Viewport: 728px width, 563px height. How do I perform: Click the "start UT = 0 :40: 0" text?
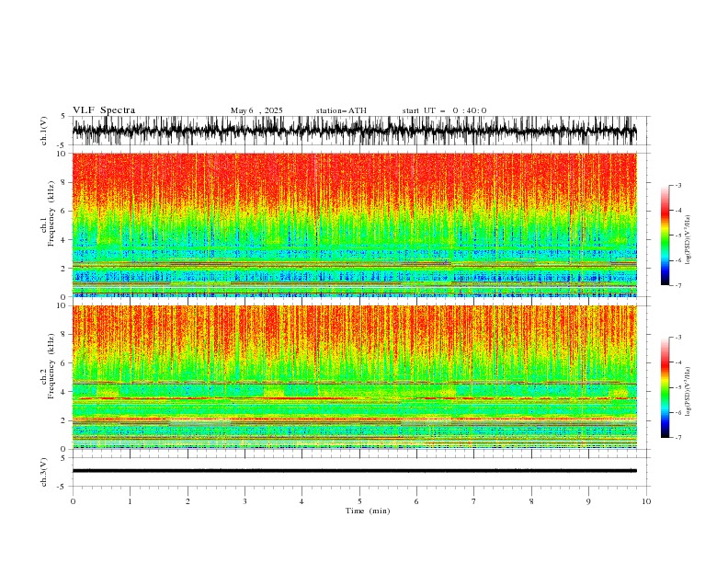[x=444, y=110]
